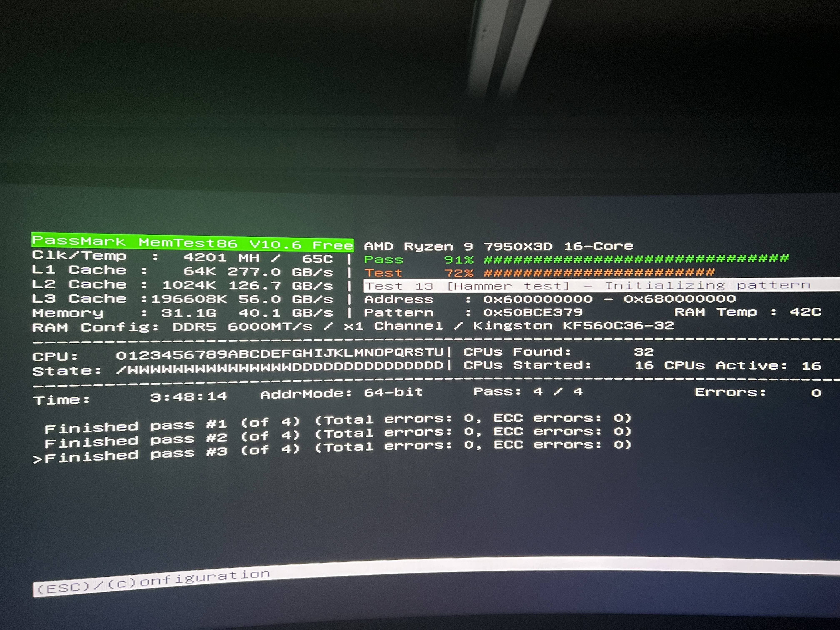This screenshot has height=630, width=840.
Task: Click the AMD Ryzen 9 7950X3D 16-Core label
Action: click(x=499, y=246)
